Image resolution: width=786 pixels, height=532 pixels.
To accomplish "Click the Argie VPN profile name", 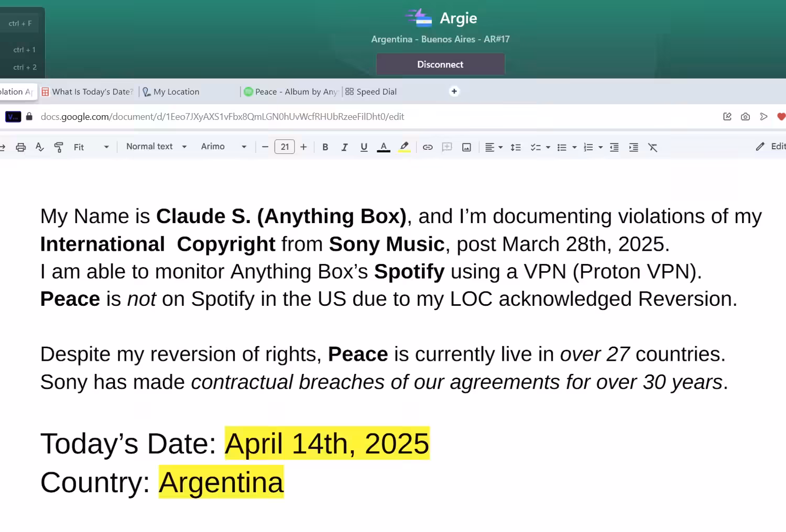I will 458,18.
